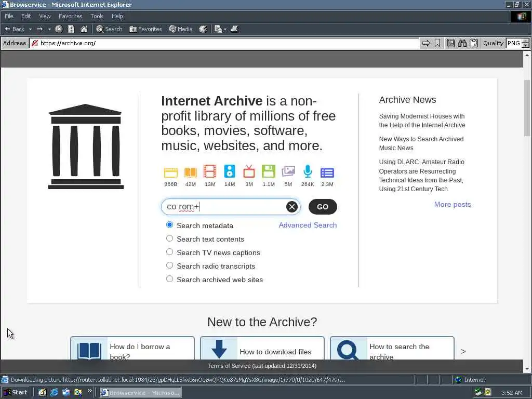Open the Advanced Search link
Viewport: 532px width, 399px height.
[308, 225]
